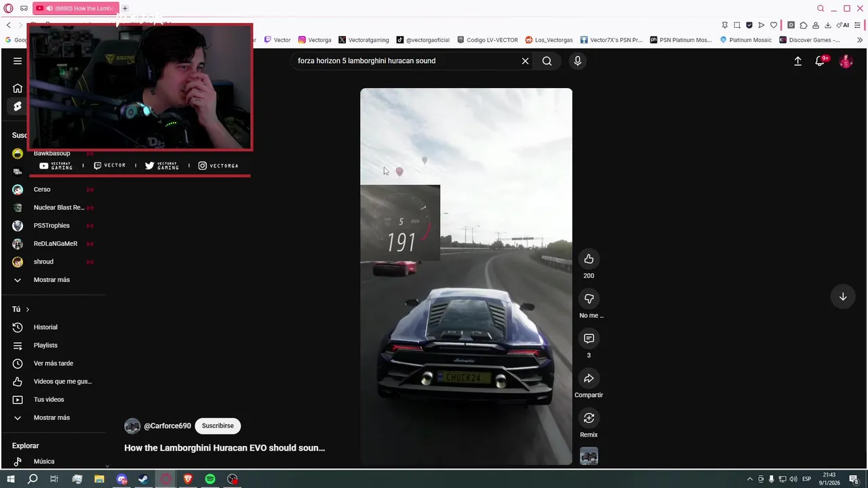Open the Los_Vectorgas Reddit bookmark
The image size is (868, 488).
(549, 40)
